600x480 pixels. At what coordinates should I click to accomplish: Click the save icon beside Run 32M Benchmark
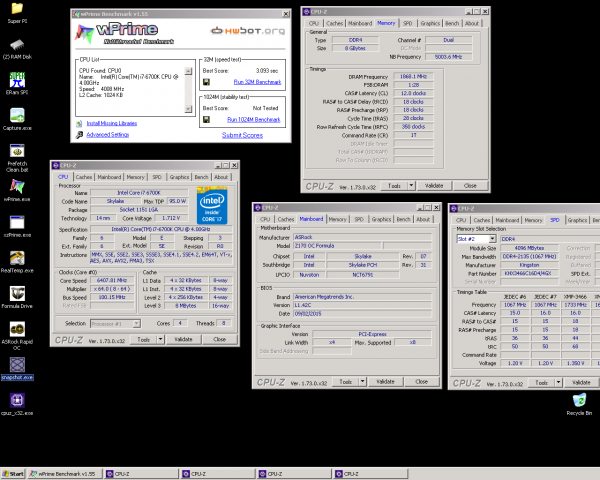206,82
